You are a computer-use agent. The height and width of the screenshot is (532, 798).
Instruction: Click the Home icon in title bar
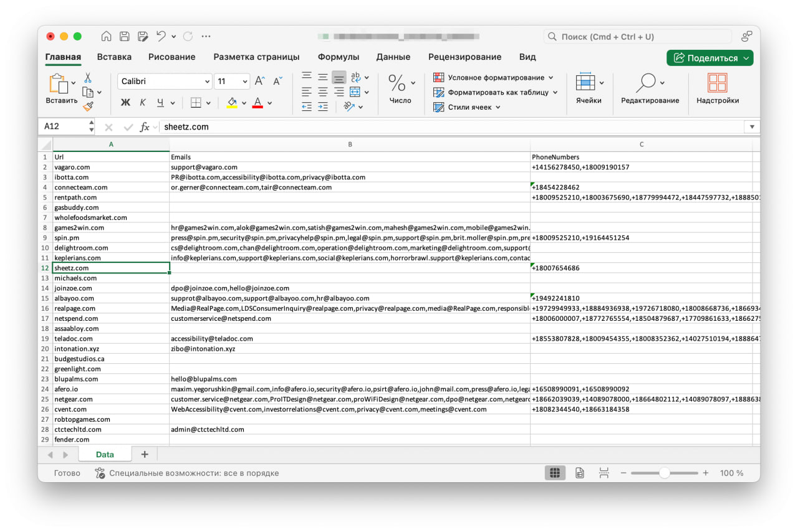point(107,37)
